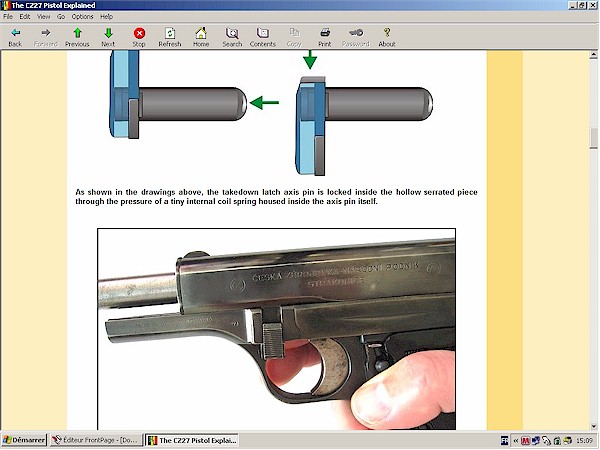Open the Search tool
Viewport: 600px width, 450px height.
coord(232,38)
